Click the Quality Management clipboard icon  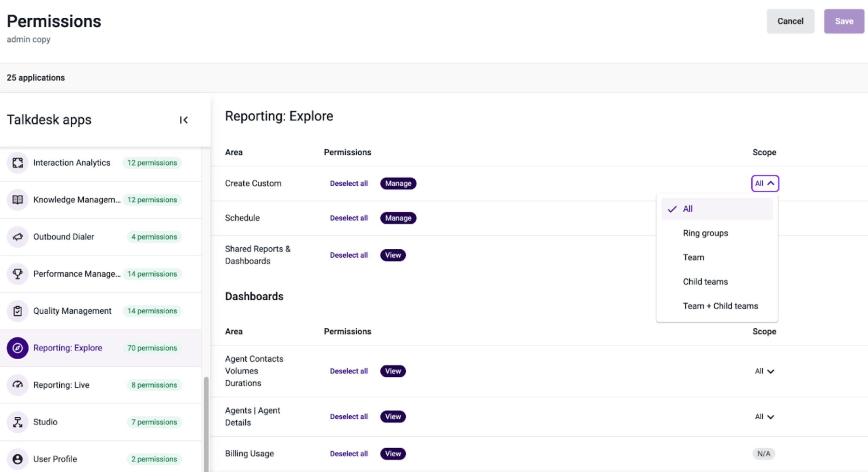click(x=17, y=311)
